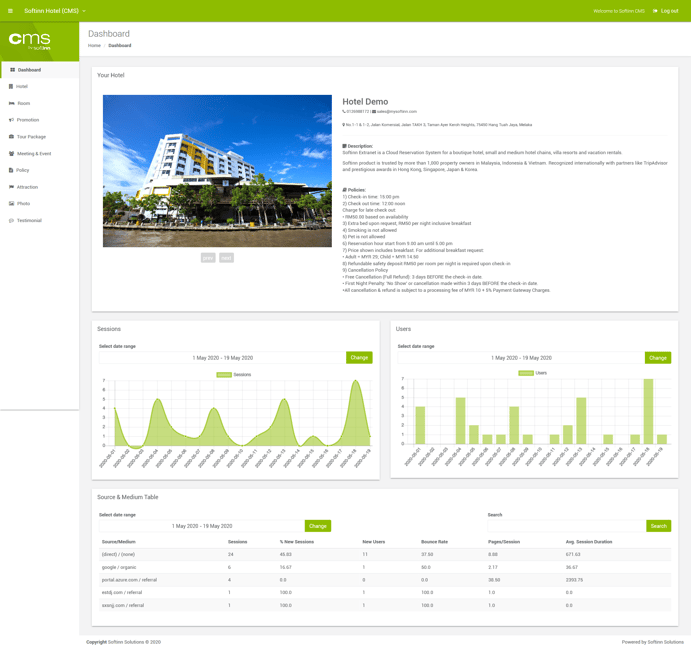This screenshot has width=691, height=649.
Task: Click the Log out link
Action: click(666, 11)
